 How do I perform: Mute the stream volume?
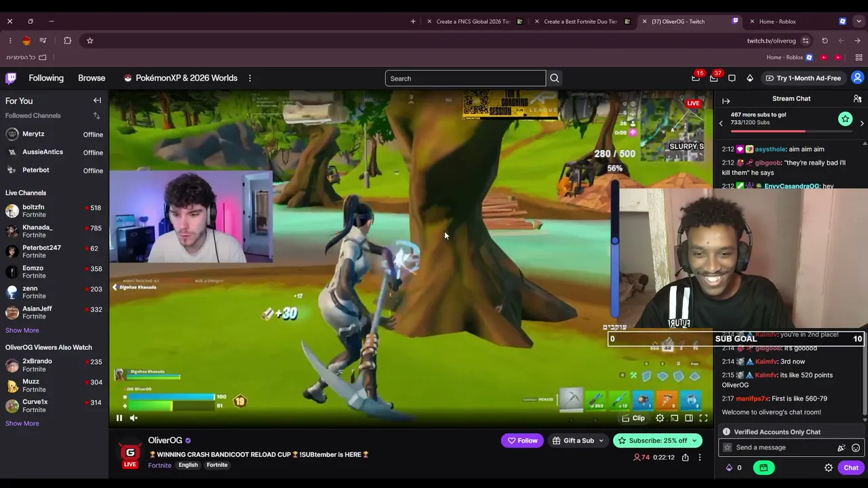[x=134, y=418]
